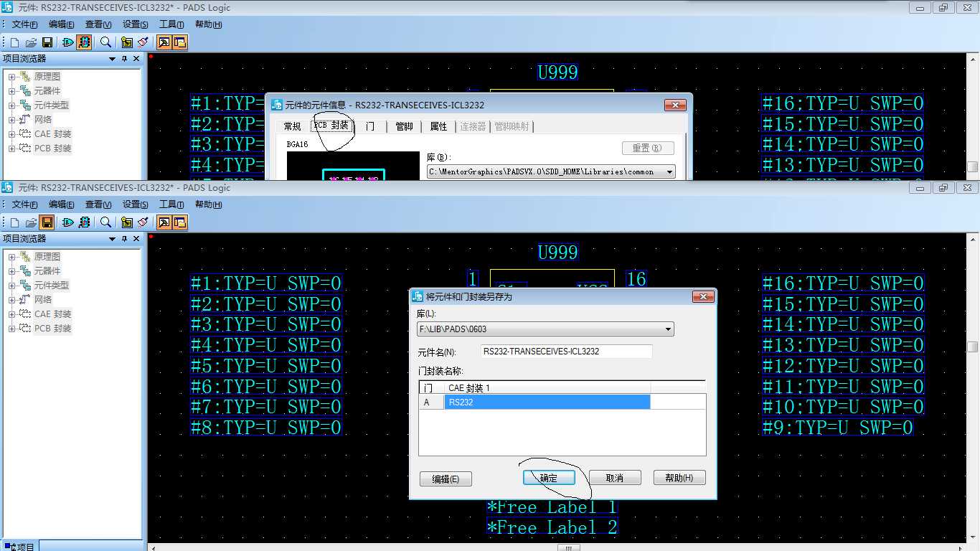
Task: Click the Zoom magnifier icon in lower window toolbar
Action: click(x=105, y=222)
